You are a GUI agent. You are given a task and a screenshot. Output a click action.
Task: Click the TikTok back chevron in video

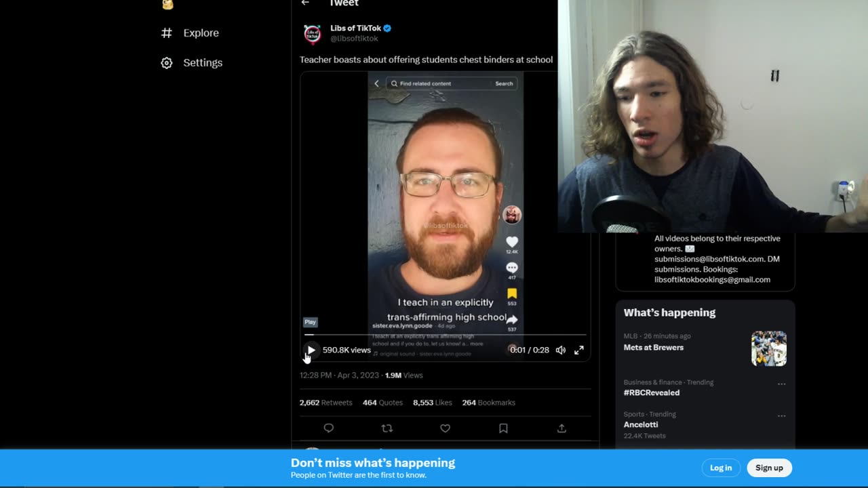click(377, 83)
